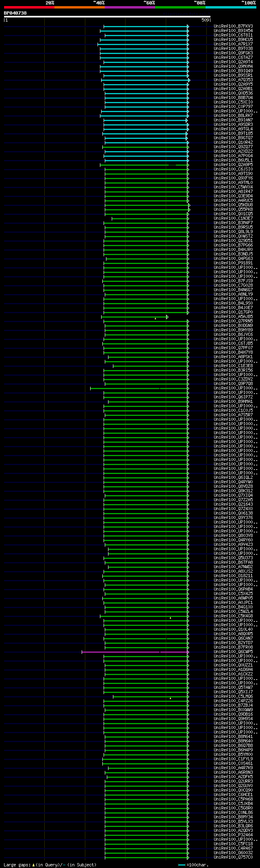This screenshot has height=868, width=260.
Task: Click the short green alignment bar for UniRef100_A5AJB5
Action: [134, 317]
